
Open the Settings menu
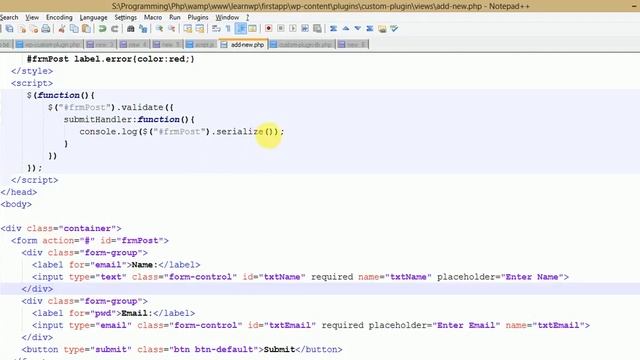tap(126, 17)
